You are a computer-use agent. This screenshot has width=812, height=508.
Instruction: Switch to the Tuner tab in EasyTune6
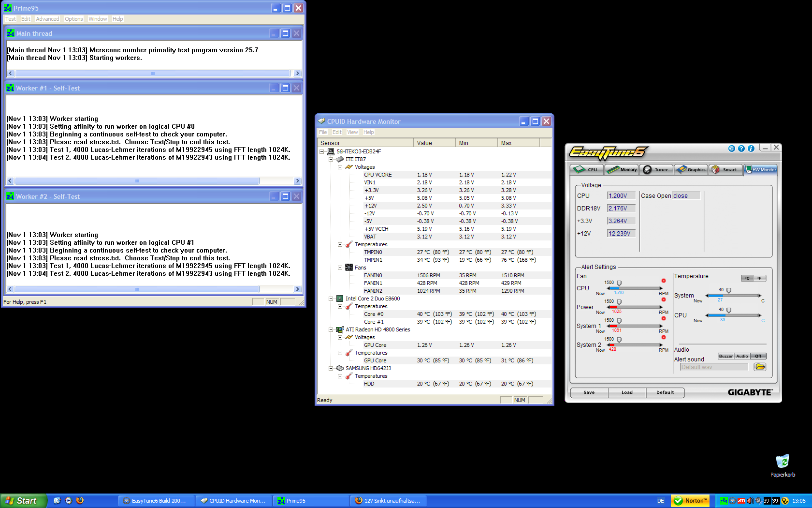click(x=657, y=169)
